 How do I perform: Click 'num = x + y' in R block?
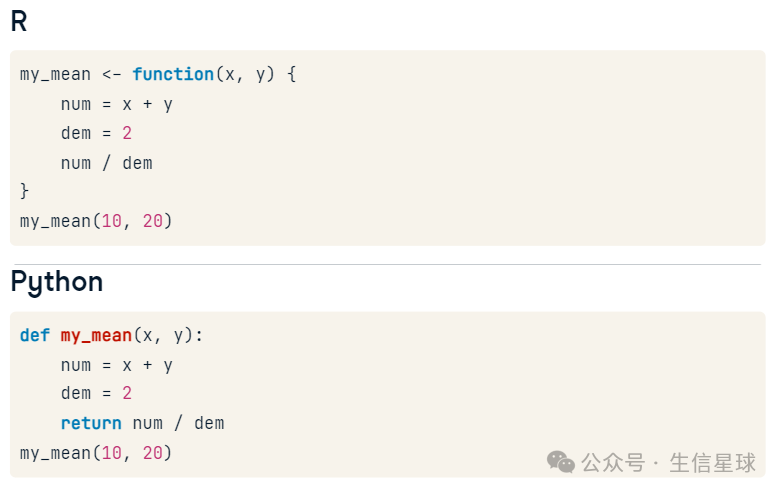[117, 104]
